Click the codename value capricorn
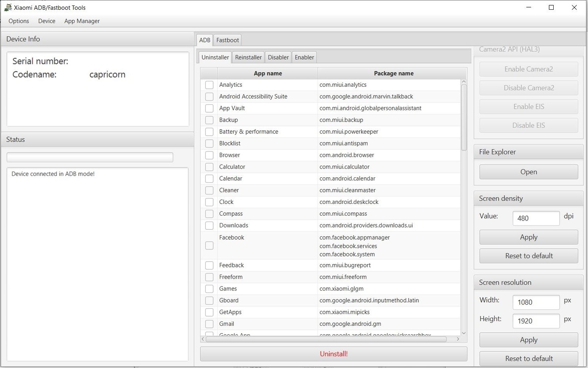Screen dimensions: 588x368 107,74
